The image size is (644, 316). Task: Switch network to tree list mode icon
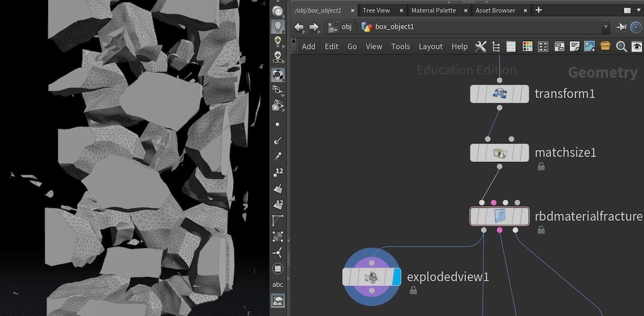(496, 46)
